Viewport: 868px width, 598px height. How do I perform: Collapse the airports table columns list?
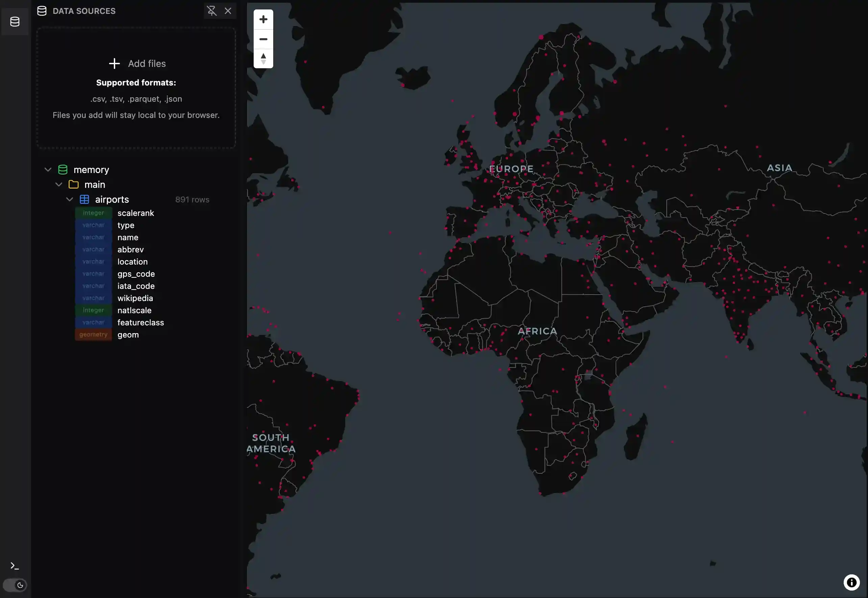(x=69, y=199)
